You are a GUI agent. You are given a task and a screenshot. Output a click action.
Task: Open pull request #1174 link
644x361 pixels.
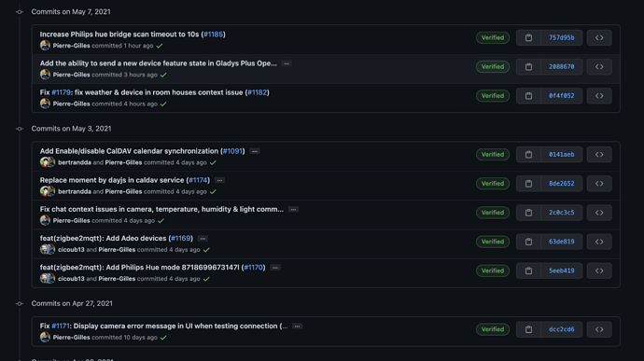(198, 181)
